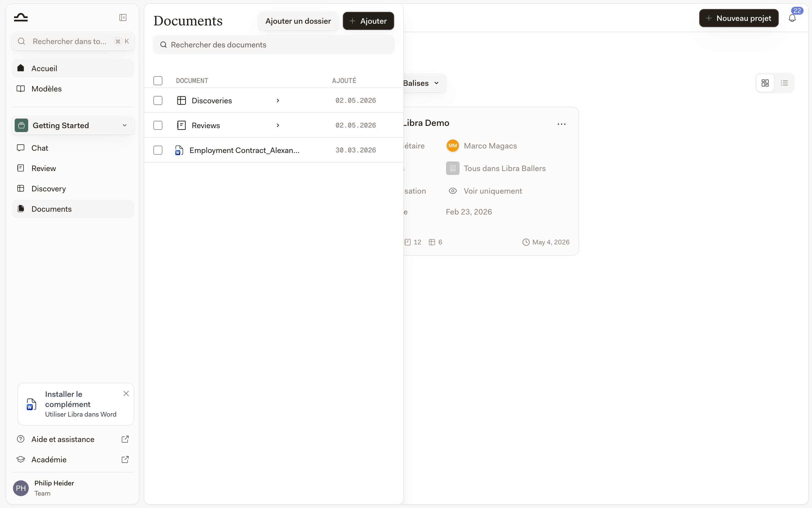Expand the Reviews folder chevron
The height and width of the screenshot is (508, 812).
pos(278,125)
